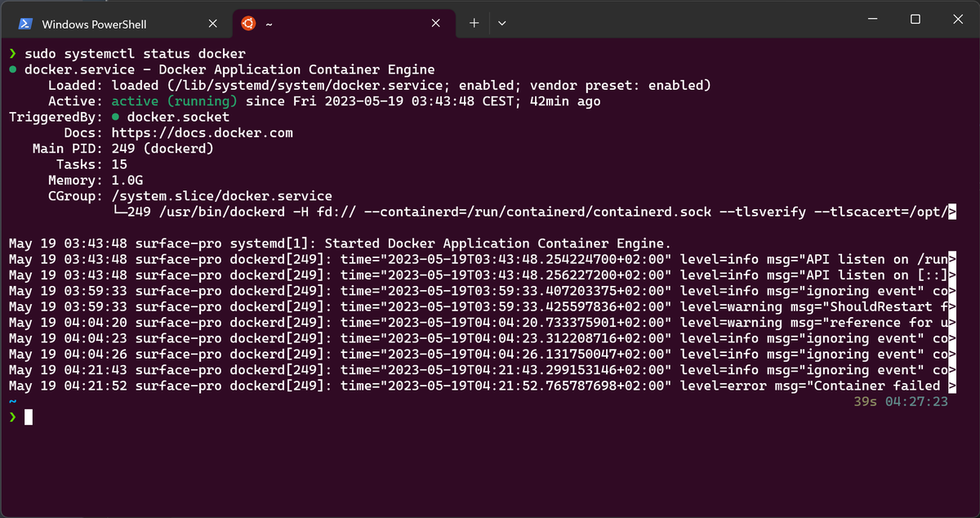Screen dimensions: 980x518
Task: Click the Ubuntu logo in second tab
Action: (247, 24)
